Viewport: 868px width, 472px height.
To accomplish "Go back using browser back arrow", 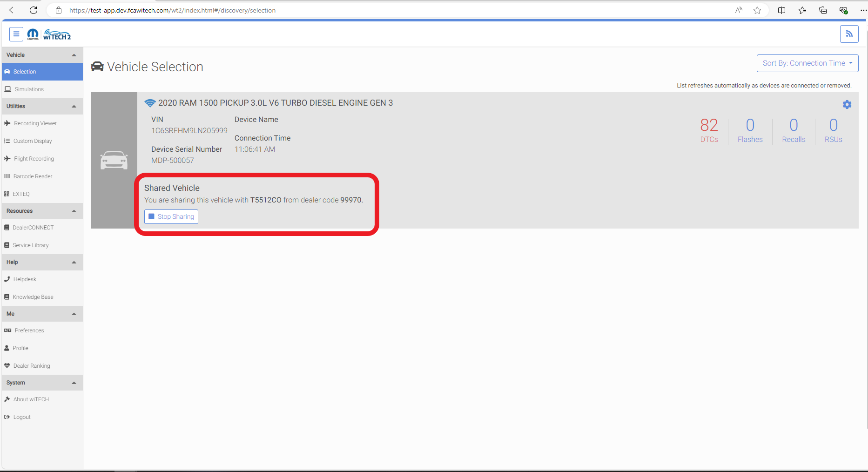I will [x=13, y=10].
